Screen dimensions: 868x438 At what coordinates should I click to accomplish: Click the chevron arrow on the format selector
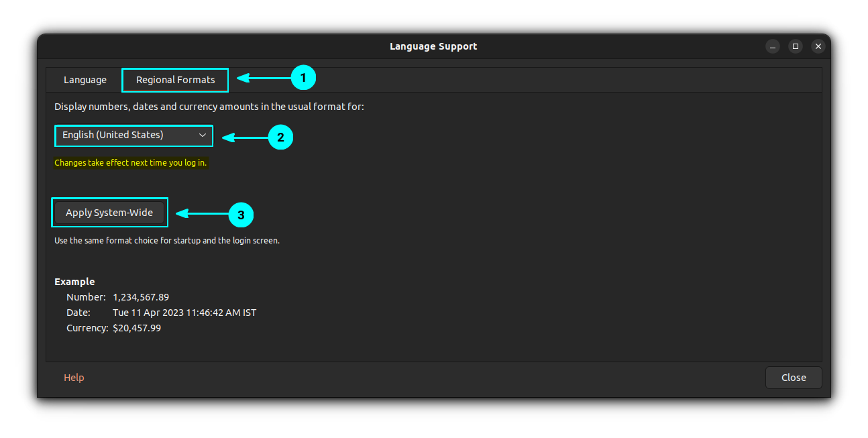pyautogui.click(x=203, y=135)
